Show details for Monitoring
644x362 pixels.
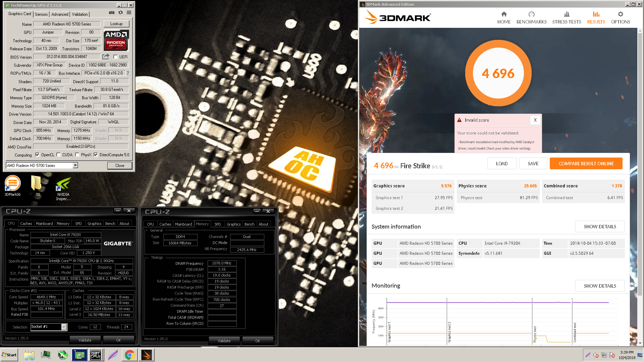(600, 286)
